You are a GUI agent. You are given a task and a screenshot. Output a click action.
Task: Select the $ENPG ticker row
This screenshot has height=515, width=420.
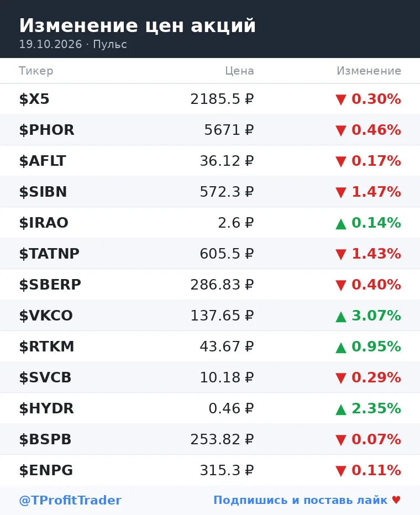coord(210,470)
